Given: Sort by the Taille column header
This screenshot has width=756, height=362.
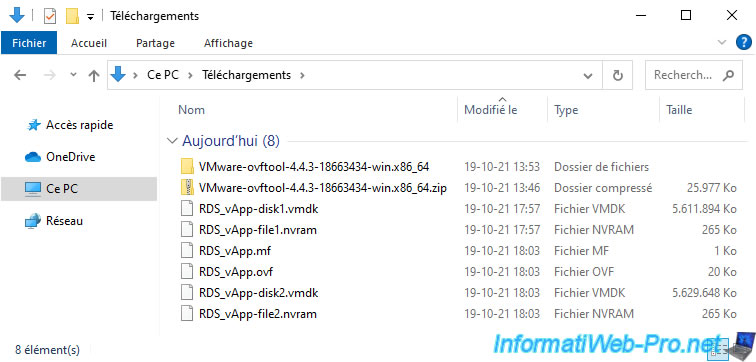Looking at the screenshot, I should tap(679, 110).
